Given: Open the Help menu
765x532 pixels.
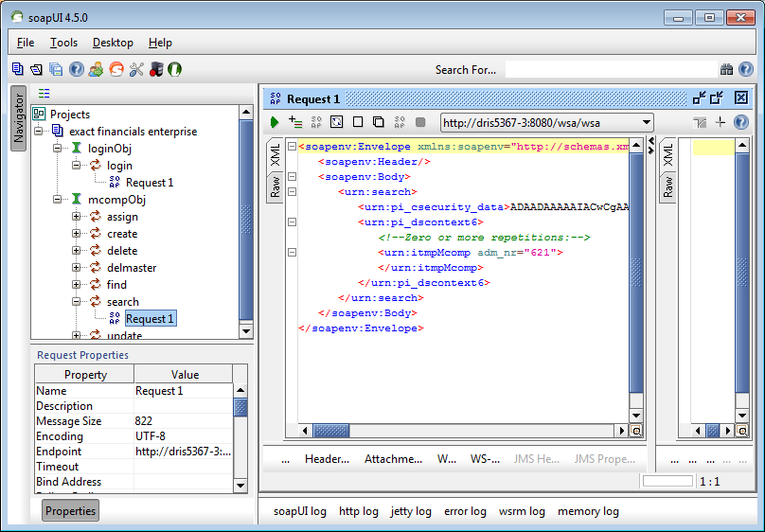Looking at the screenshot, I should tap(160, 43).
